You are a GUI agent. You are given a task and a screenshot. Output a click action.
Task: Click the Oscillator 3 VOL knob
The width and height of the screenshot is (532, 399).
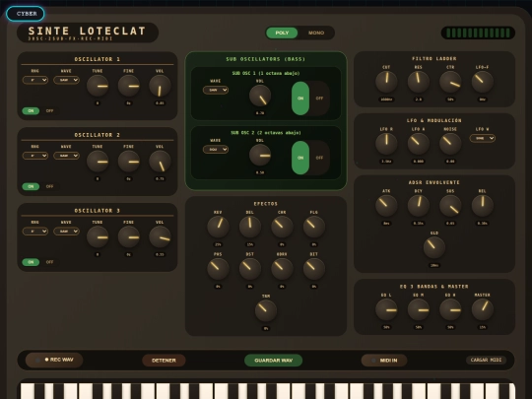click(160, 237)
